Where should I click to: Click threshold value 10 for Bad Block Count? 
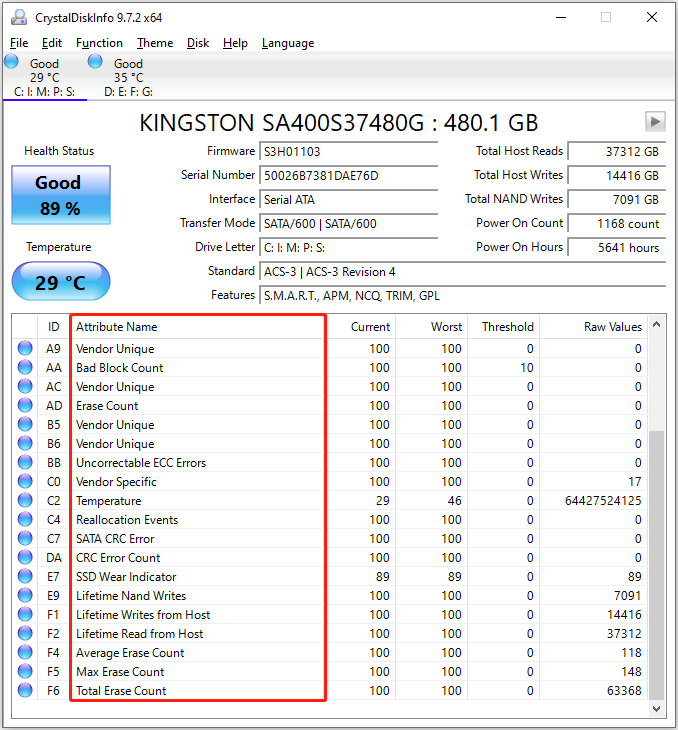coord(527,368)
